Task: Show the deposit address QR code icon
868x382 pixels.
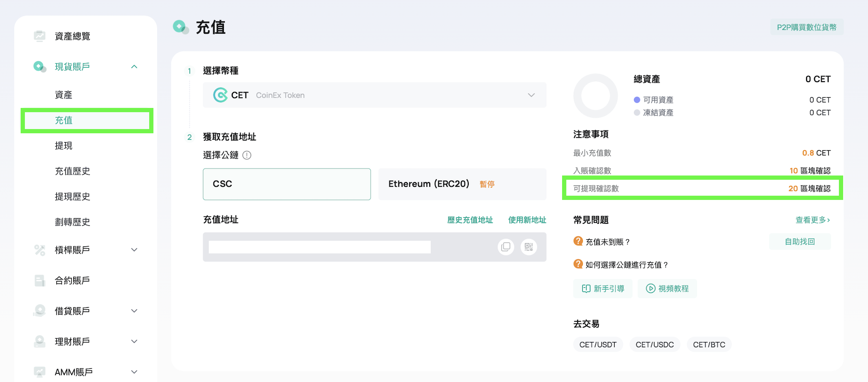Action: pos(529,247)
